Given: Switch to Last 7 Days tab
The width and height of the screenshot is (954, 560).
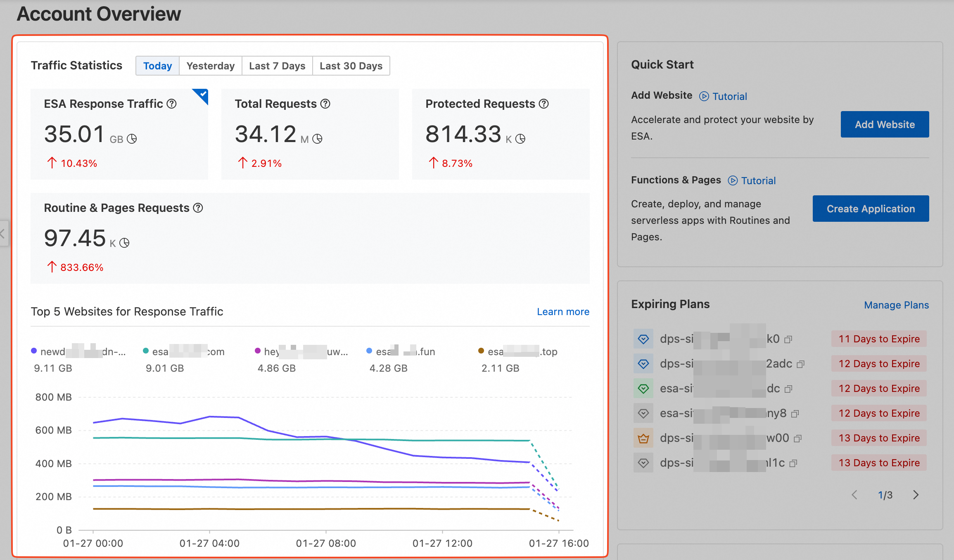Looking at the screenshot, I should 277,66.
